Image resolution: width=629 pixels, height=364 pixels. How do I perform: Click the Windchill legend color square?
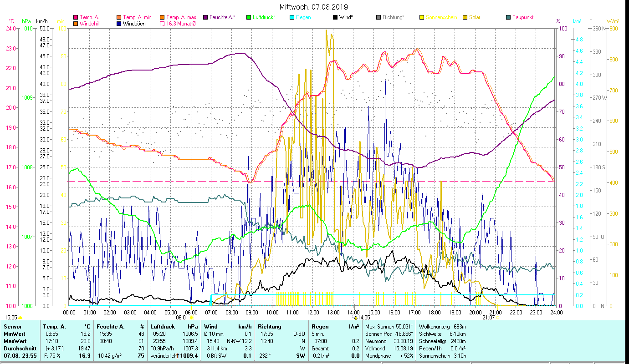click(x=76, y=24)
